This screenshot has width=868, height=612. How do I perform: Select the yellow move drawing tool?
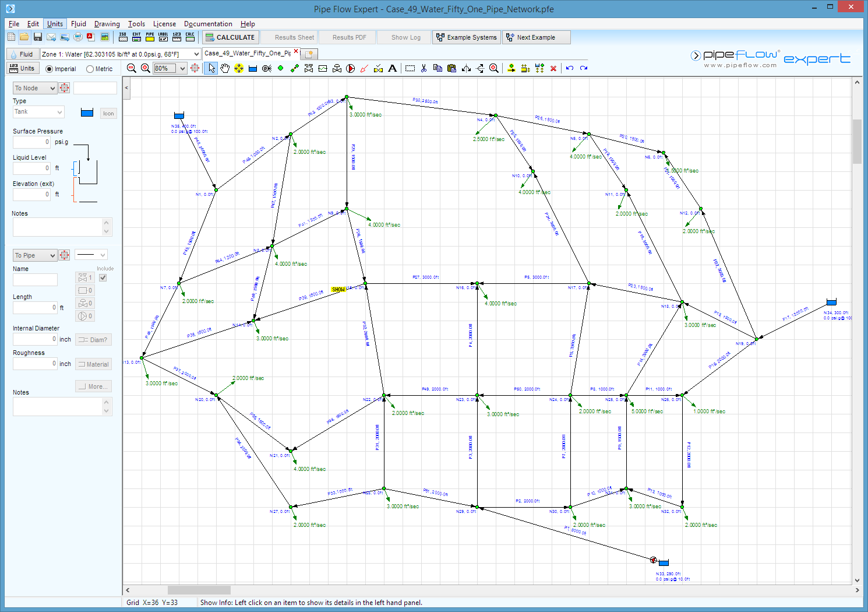(239, 68)
